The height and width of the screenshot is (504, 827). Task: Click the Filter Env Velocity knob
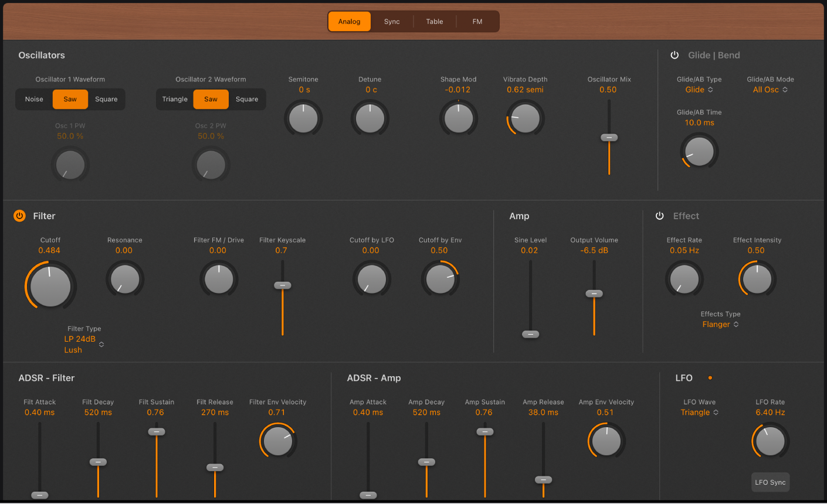coord(277,440)
